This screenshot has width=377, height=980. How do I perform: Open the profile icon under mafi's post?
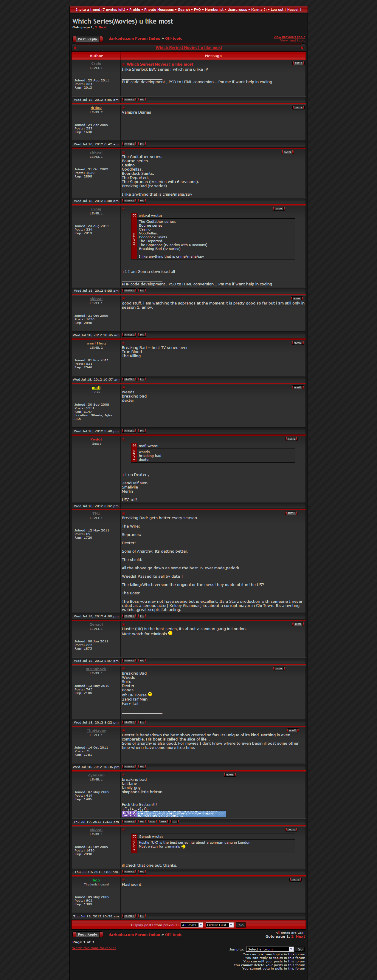tap(129, 431)
